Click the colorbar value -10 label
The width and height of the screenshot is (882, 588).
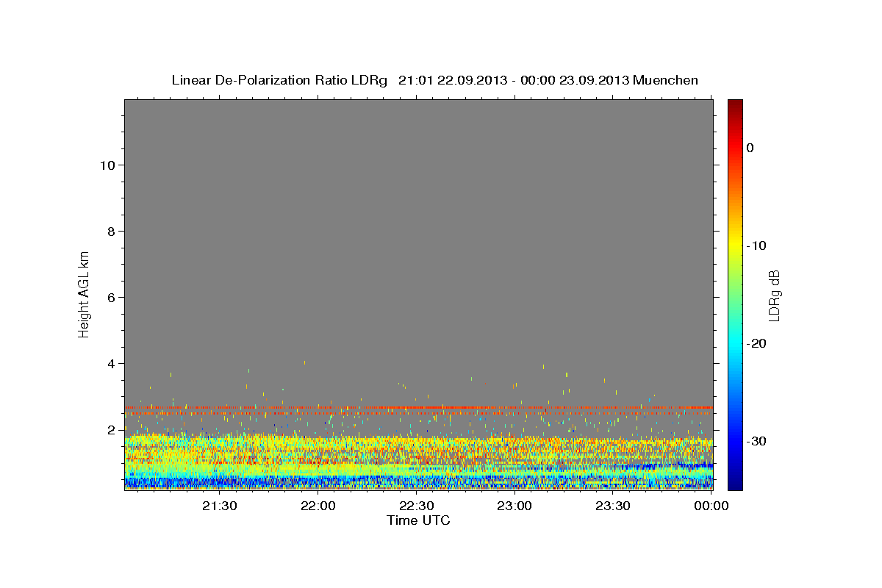click(x=756, y=245)
